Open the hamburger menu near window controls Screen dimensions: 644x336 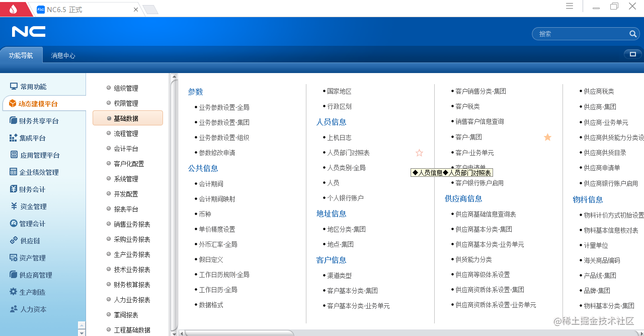tap(569, 6)
